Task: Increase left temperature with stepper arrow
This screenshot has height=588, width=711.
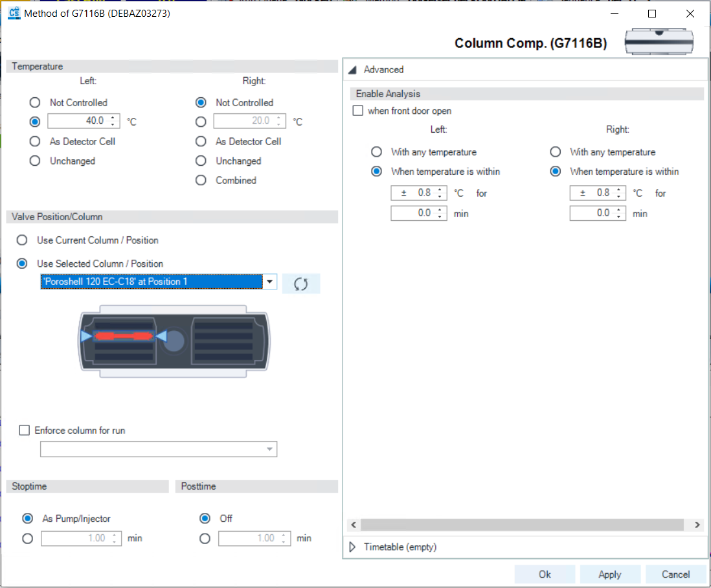Action: point(114,118)
